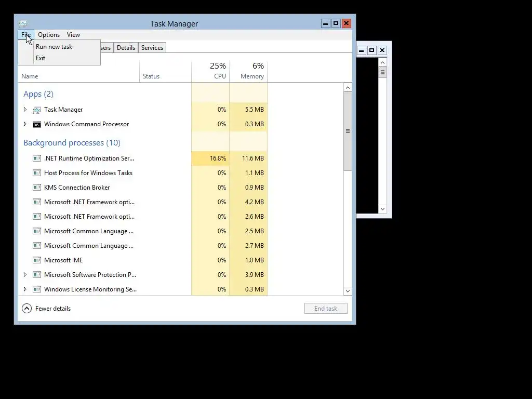Sort by the CPU column header

210,71
